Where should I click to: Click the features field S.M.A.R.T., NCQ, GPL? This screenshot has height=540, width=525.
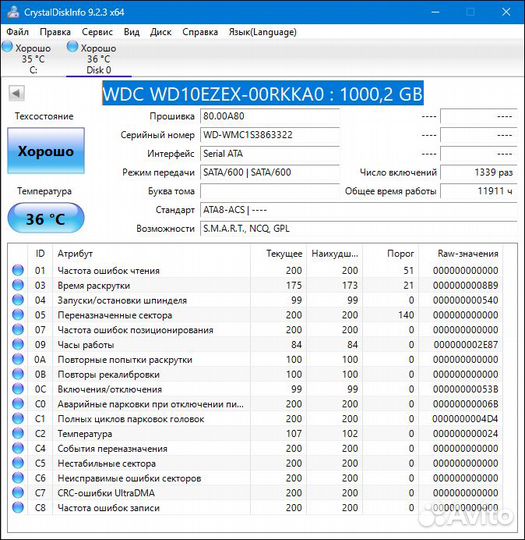359,229
